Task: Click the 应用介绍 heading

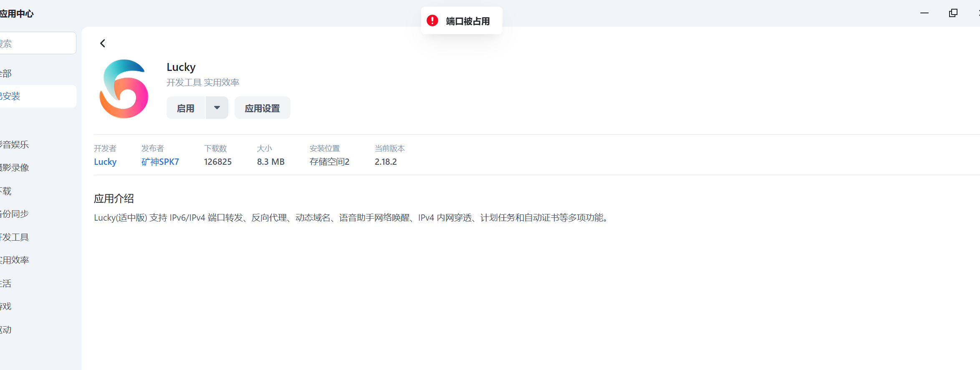Action: 114,199
